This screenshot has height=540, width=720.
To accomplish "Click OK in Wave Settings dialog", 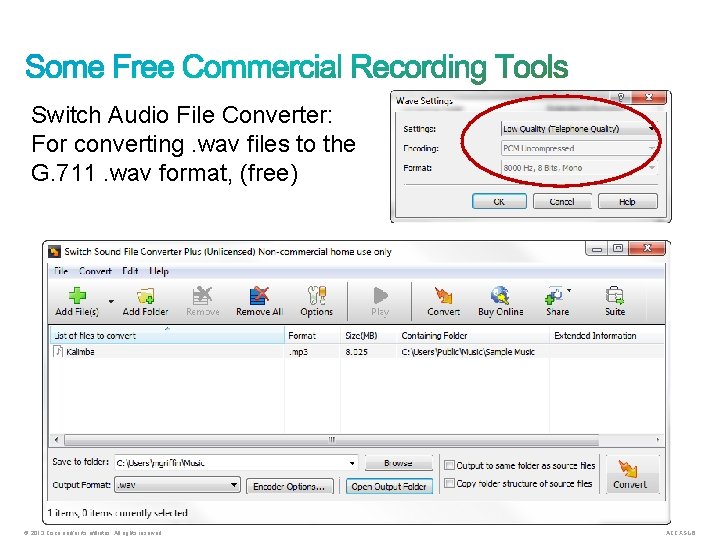I will [x=499, y=201].
